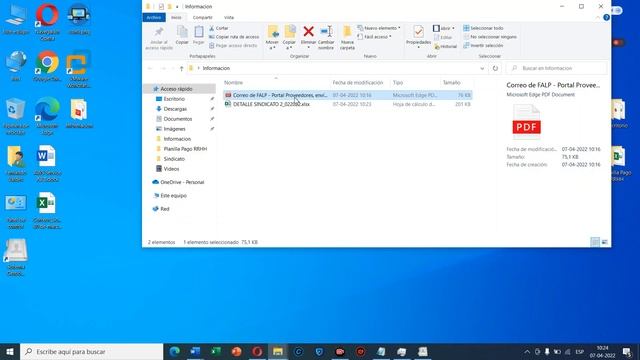Create a folder with Nueva carpeta

click(x=347, y=38)
